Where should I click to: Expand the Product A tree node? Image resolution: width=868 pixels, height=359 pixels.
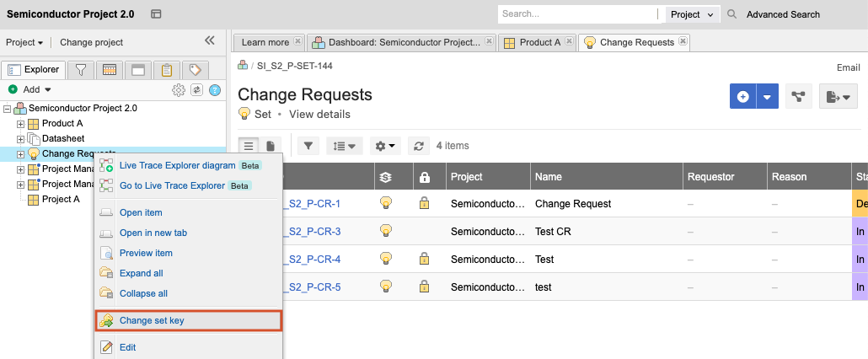(x=21, y=124)
